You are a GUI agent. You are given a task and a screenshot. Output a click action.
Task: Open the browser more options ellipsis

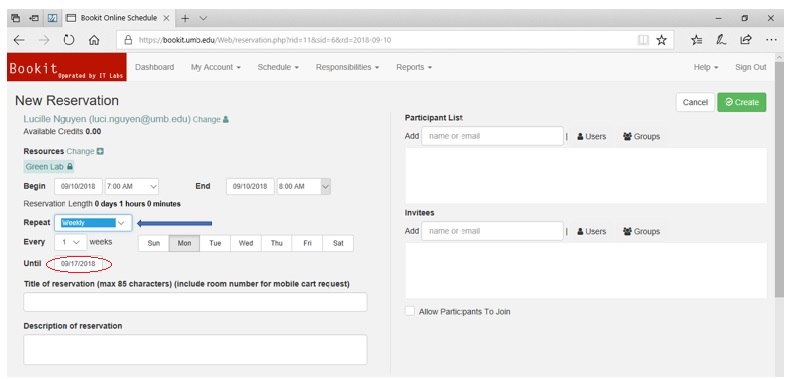click(x=771, y=40)
